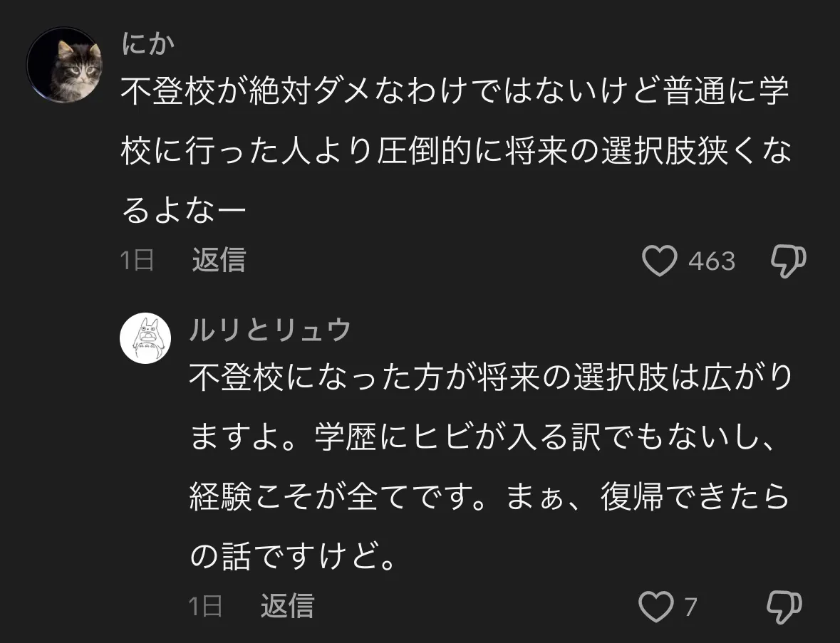
Task: Dislike にか's comment with thumbs-down icon
Action: tap(788, 261)
